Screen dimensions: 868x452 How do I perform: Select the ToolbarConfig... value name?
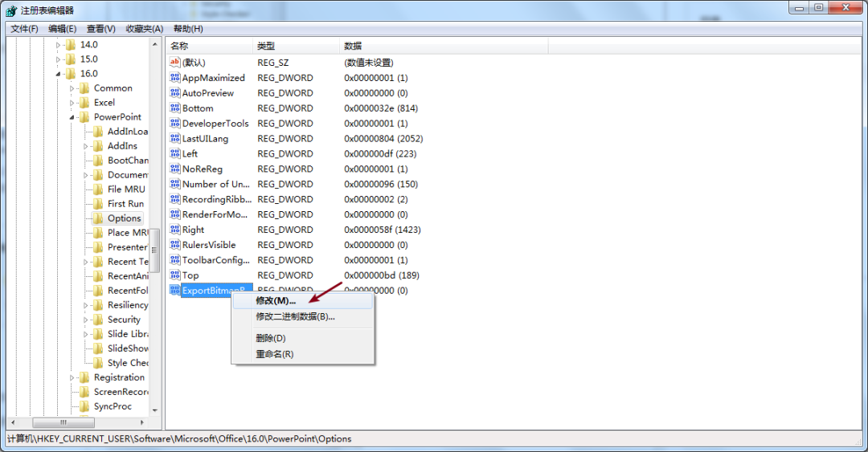click(216, 260)
